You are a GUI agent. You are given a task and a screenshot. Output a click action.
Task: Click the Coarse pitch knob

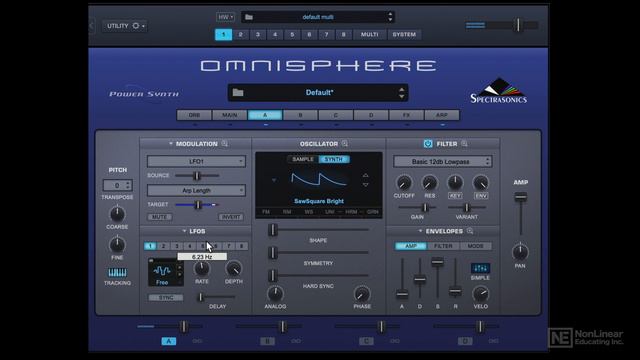(x=117, y=214)
